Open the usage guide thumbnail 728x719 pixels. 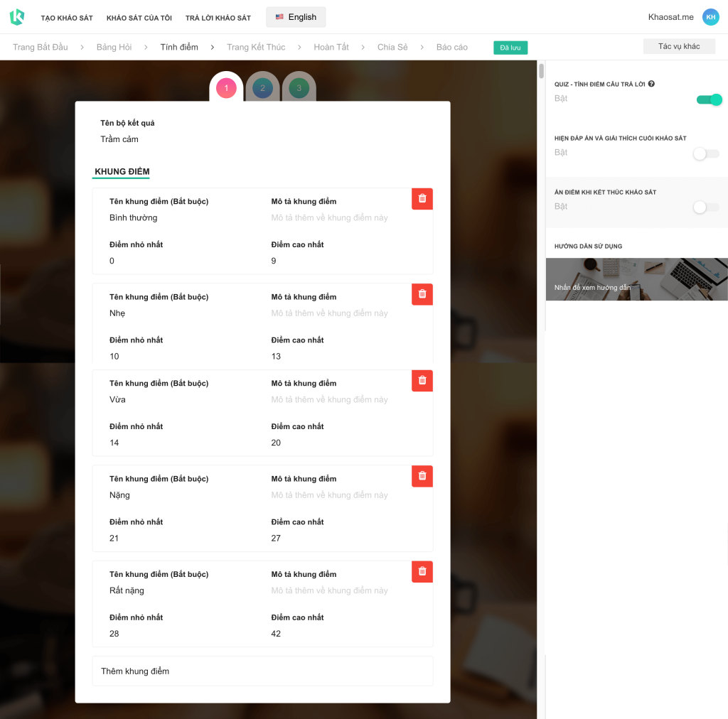coord(636,279)
